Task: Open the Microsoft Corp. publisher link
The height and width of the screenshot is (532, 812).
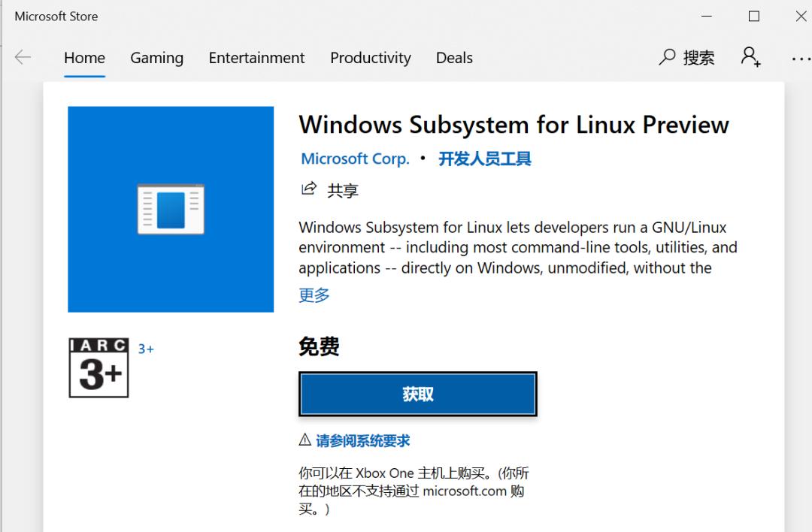Action: [355, 159]
